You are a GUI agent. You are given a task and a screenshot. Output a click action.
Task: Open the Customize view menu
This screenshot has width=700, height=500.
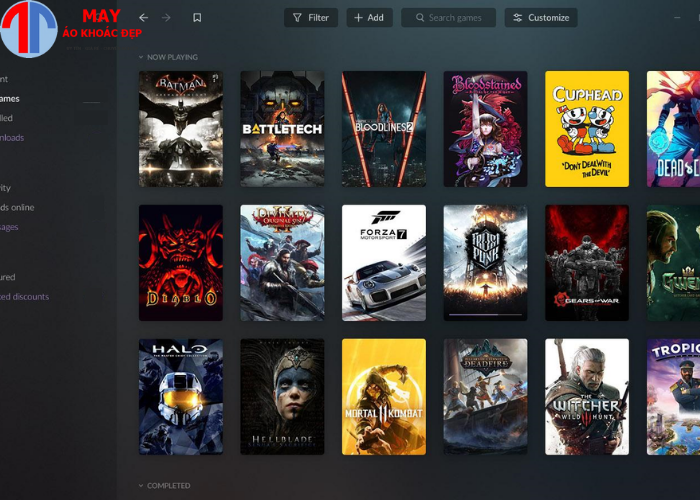click(x=541, y=18)
